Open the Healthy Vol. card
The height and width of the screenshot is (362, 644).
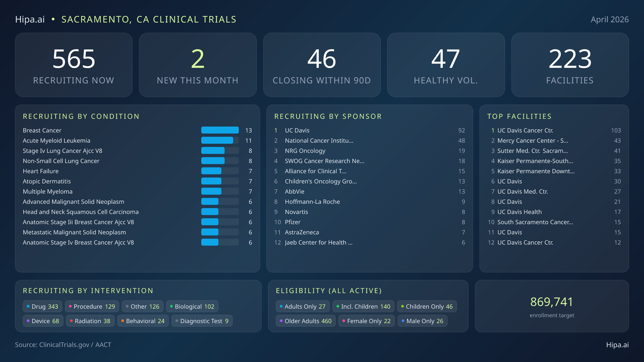(x=446, y=65)
